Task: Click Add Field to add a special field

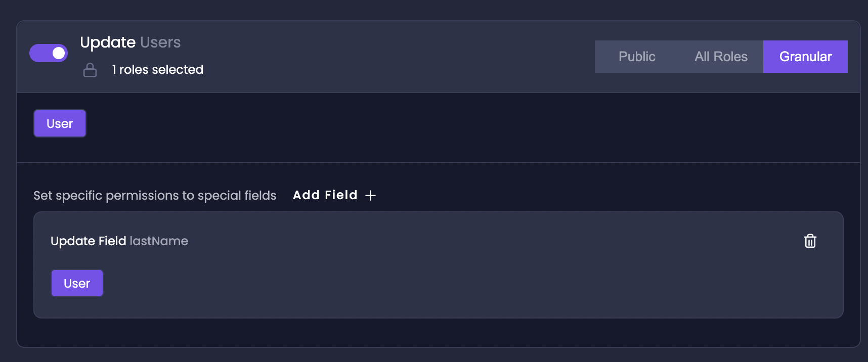Action: click(x=325, y=195)
